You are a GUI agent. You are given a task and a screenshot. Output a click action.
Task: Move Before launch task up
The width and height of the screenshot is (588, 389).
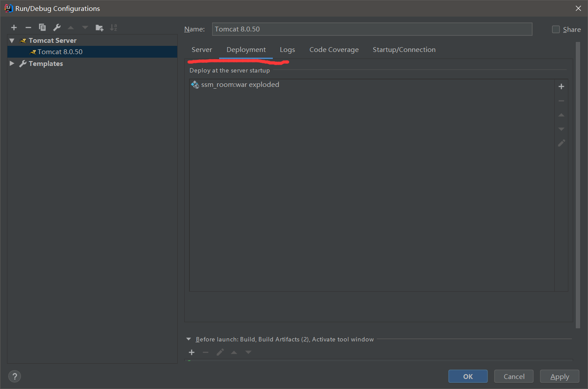point(234,352)
